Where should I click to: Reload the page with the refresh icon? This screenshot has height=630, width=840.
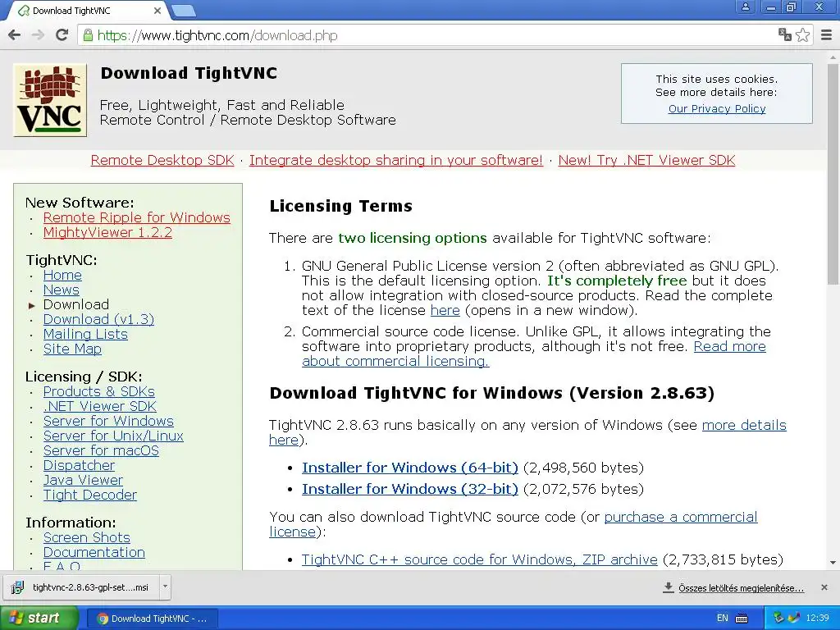click(62, 35)
